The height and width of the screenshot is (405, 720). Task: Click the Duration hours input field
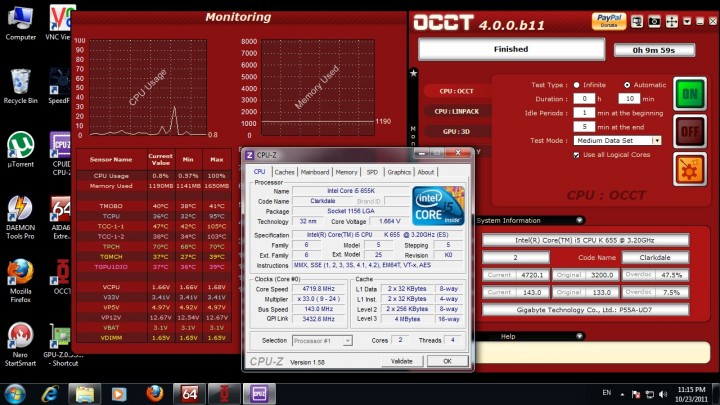coord(585,99)
